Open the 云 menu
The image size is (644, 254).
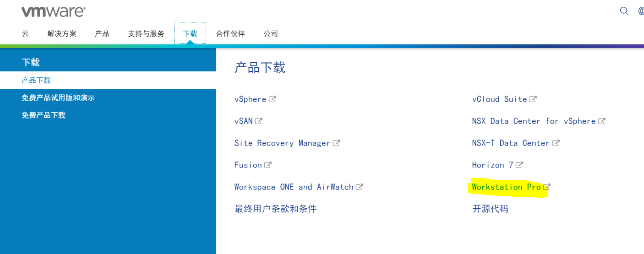pos(25,33)
